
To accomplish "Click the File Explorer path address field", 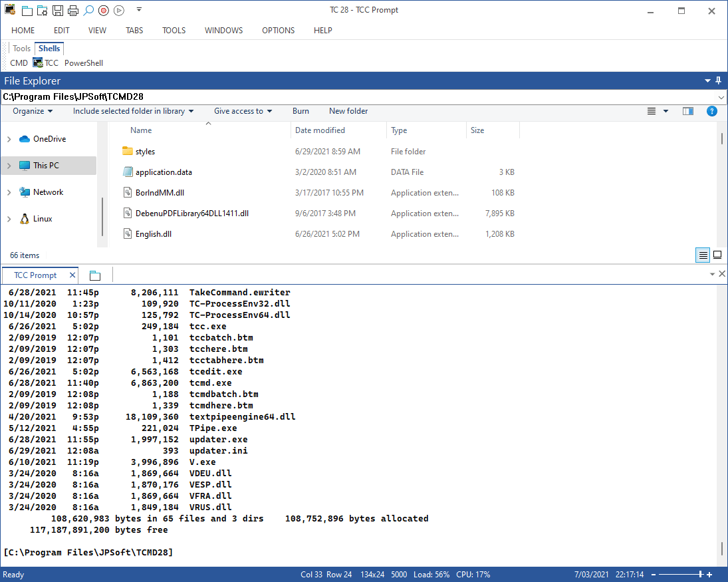I will coord(360,96).
